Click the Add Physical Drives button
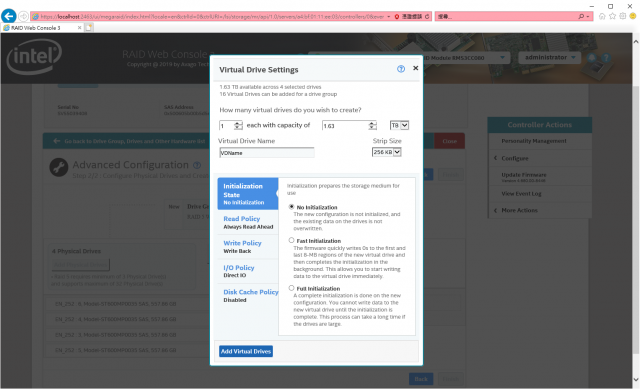The width and height of the screenshot is (640, 389). (x=81, y=265)
